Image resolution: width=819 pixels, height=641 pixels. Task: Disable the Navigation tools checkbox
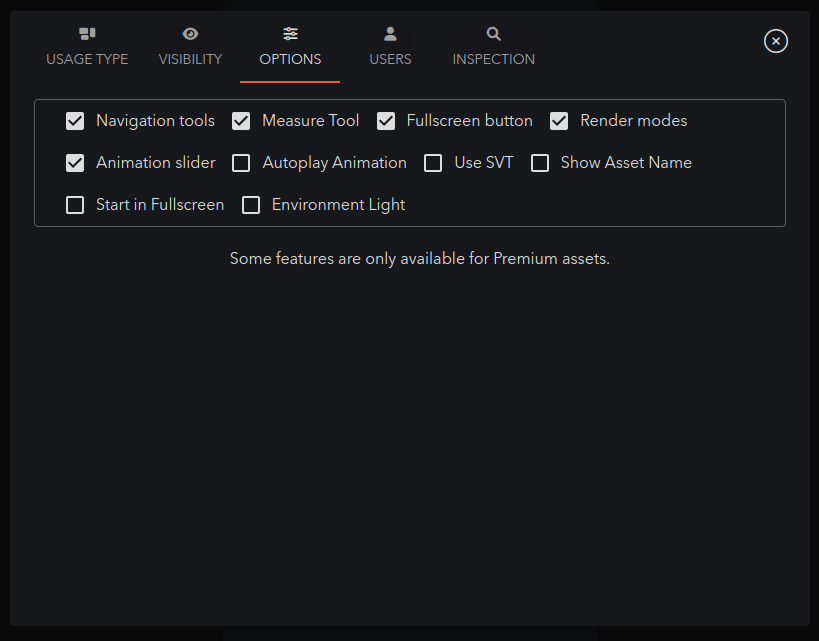click(74, 121)
